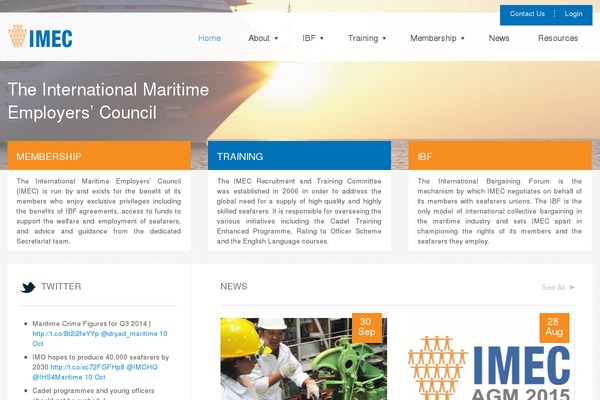Click the blue TRAINING card header
This screenshot has height=400, width=600.
click(299, 155)
